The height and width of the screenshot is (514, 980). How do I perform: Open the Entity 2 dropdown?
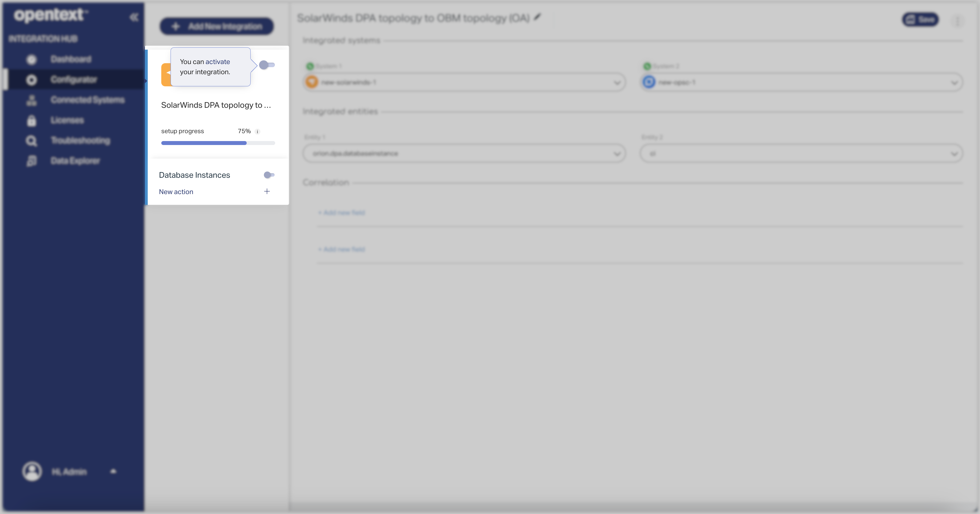(802, 153)
